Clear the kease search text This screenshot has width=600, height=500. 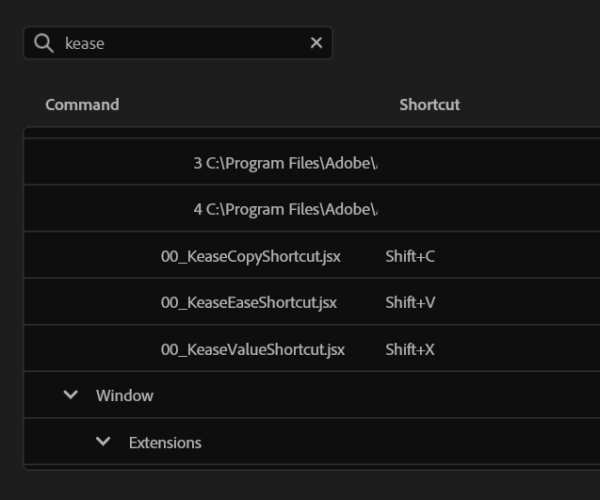pyautogui.click(x=316, y=42)
